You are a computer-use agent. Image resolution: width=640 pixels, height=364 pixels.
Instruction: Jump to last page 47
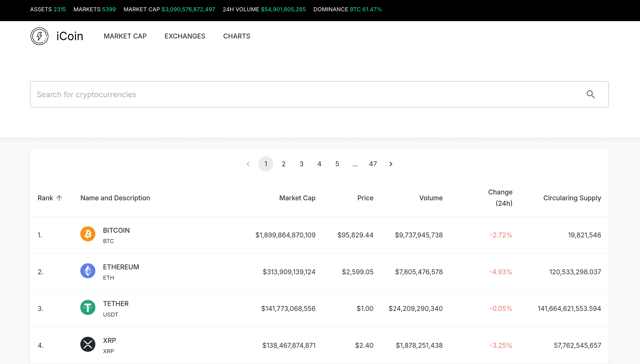point(373,164)
